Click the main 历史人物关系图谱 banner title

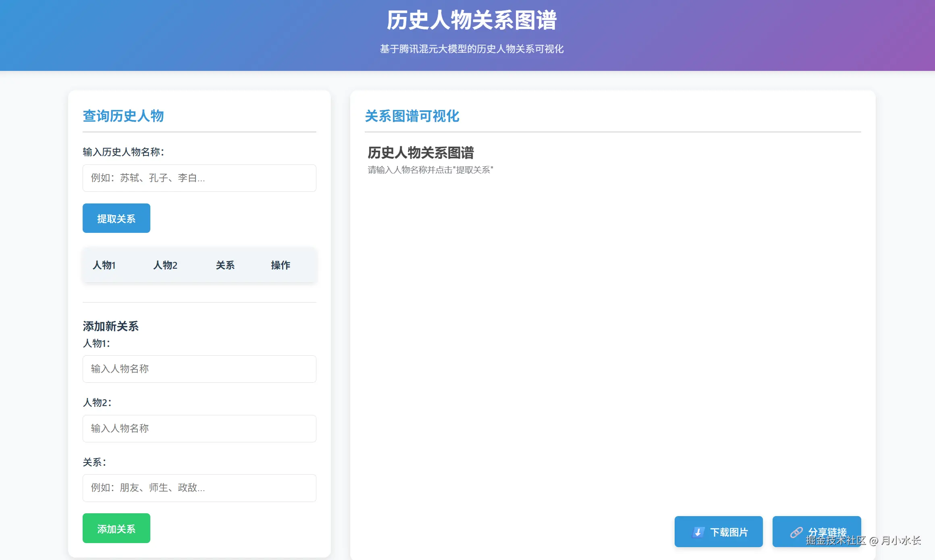(472, 20)
